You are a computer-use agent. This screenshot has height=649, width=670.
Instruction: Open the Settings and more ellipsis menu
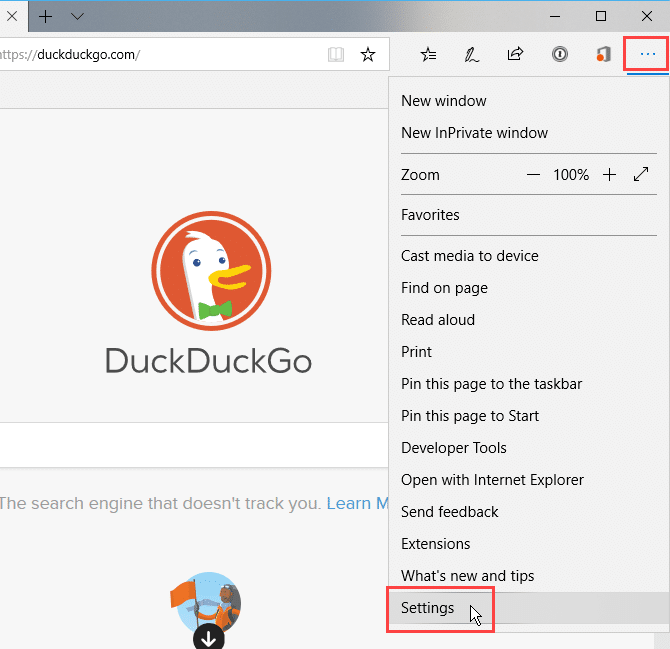pos(647,54)
